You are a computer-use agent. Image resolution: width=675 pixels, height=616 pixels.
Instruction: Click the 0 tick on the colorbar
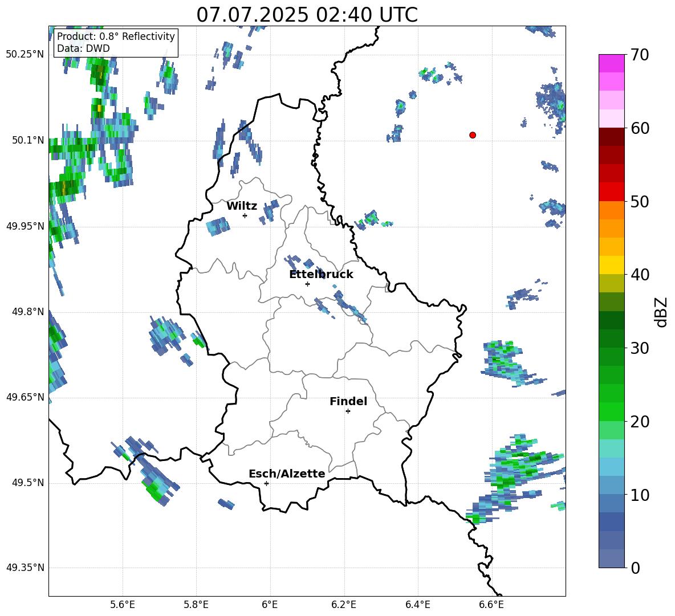coord(635,568)
